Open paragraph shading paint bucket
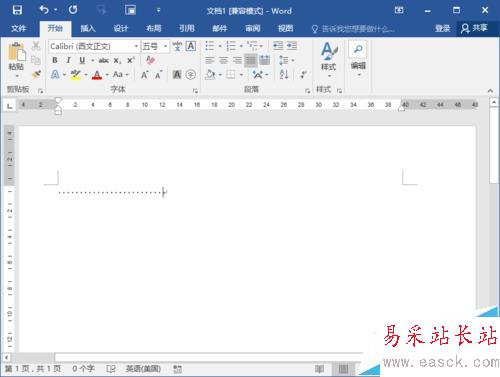Viewport: 500px width, 377px height. pos(210,74)
